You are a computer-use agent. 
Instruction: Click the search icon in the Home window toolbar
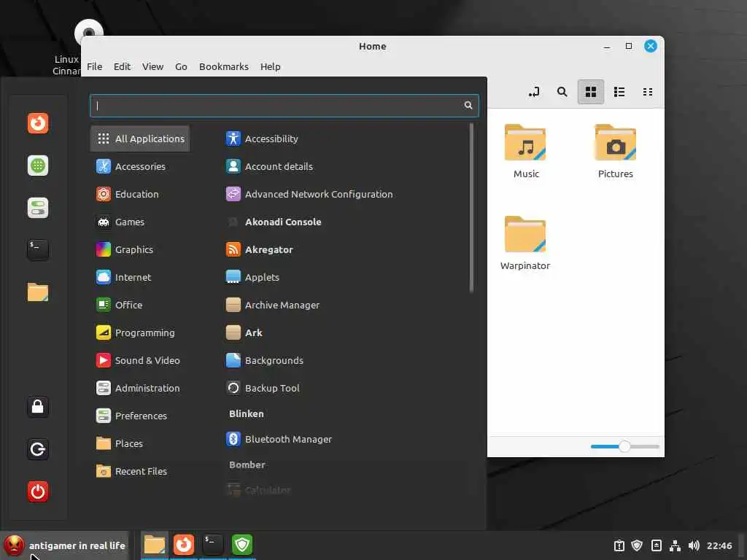click(562, 91)
